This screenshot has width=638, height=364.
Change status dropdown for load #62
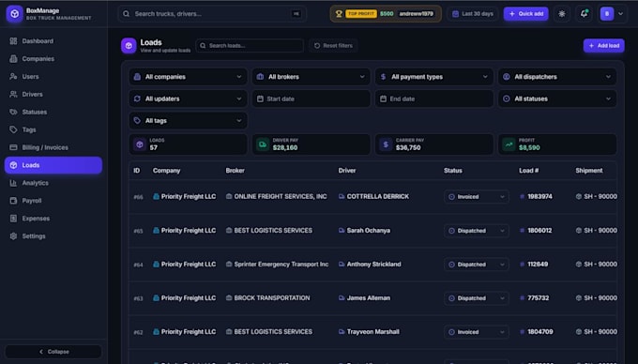476,332
